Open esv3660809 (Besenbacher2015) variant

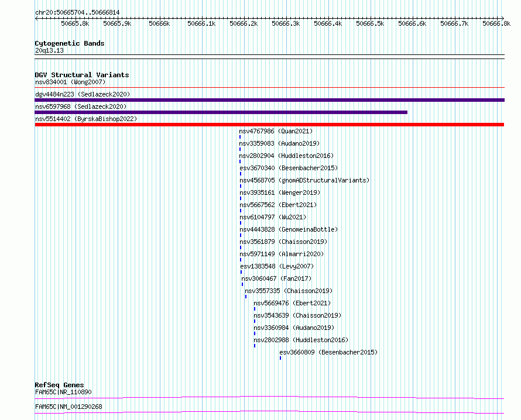[x=328, y=352]
